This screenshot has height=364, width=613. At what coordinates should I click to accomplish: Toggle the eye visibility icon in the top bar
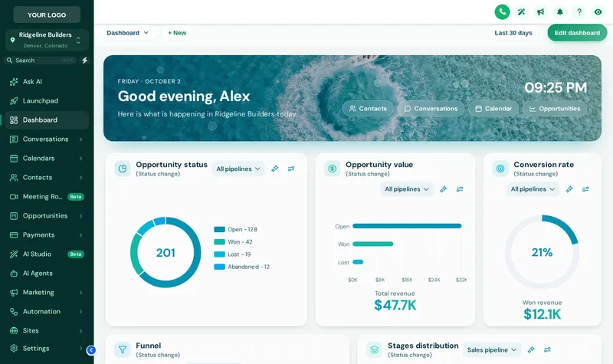click(598, 12)
